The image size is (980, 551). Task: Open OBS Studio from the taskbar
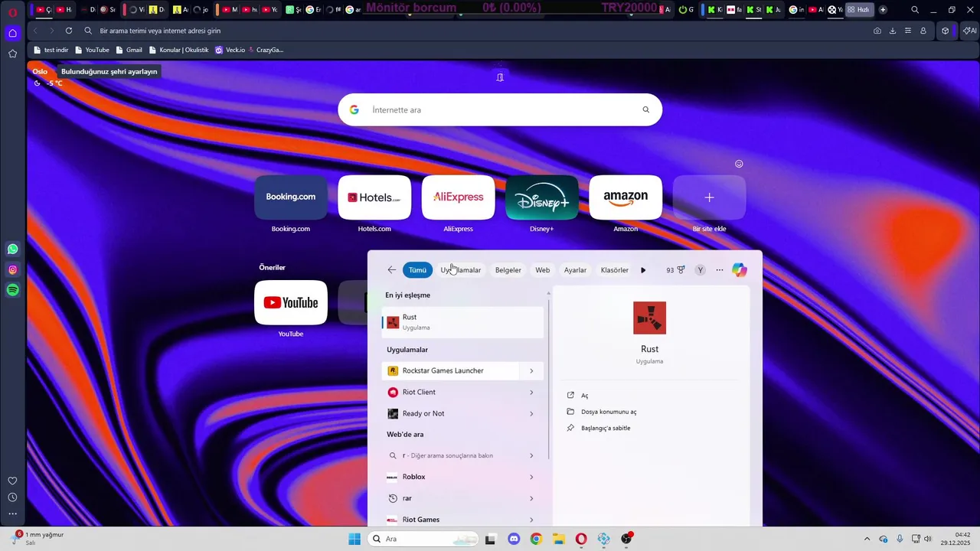click(x=627, y=539)
